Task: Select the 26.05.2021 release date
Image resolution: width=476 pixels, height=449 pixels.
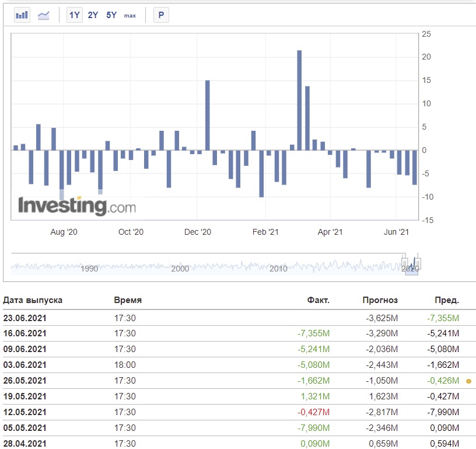Action: click(x=25, y=381)
